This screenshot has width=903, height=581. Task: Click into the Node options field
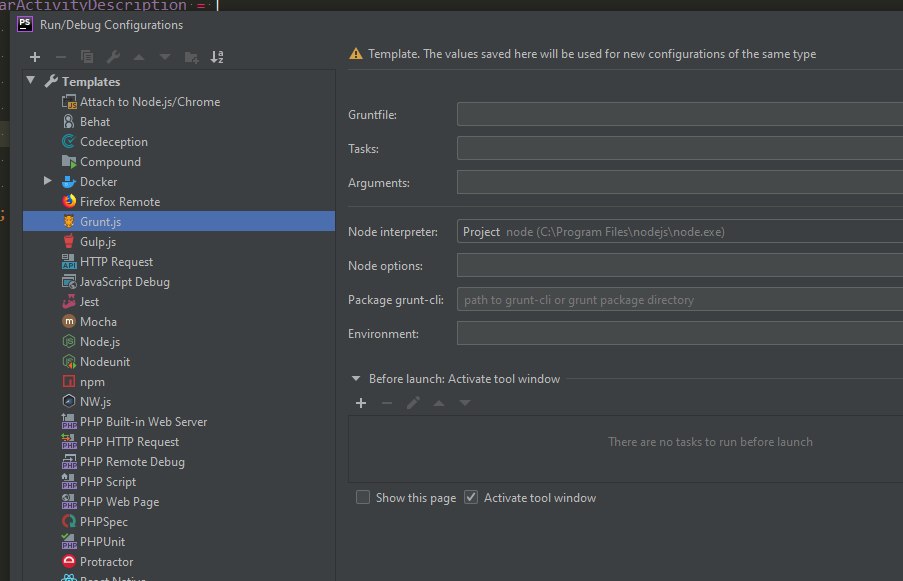(680, 265)
